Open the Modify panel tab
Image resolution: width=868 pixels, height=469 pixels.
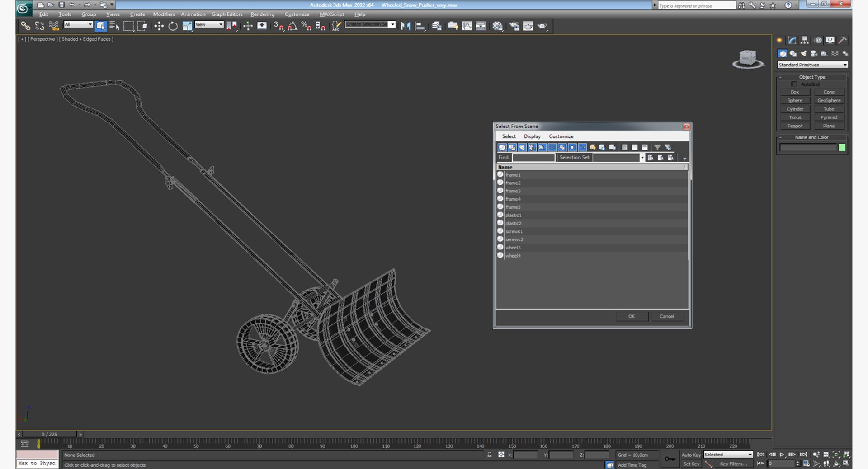tap(792, 40)
